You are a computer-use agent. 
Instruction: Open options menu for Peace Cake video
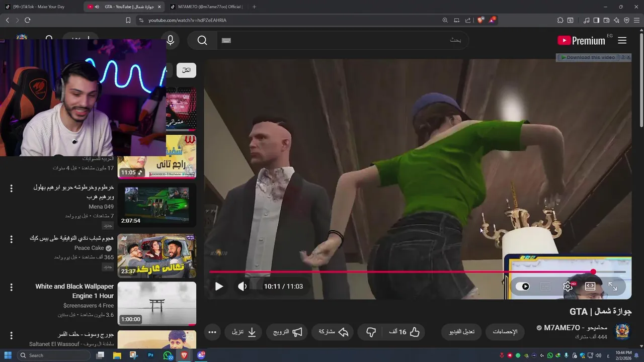pyautogui.click(x=11, y=239)
